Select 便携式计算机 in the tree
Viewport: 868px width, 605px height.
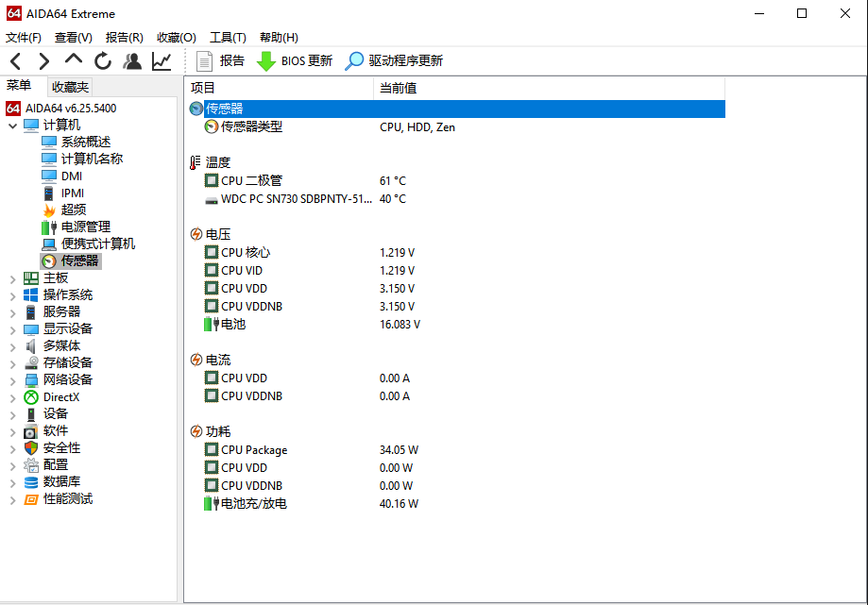click(x=89, y=244)
